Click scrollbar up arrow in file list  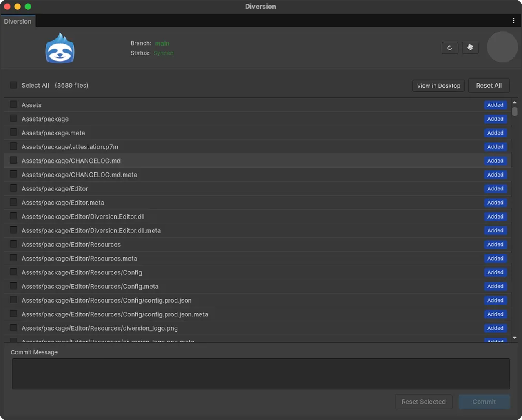515,102
